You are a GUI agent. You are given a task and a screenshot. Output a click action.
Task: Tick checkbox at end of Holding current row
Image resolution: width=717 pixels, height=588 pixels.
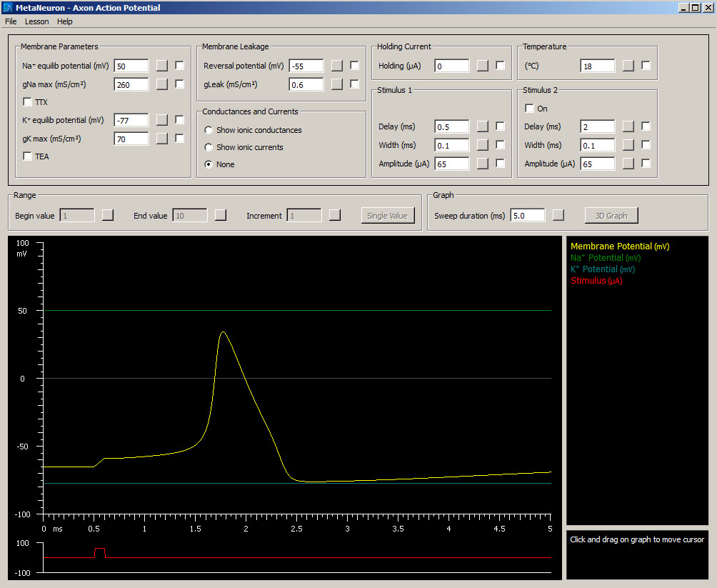point(500,66)
